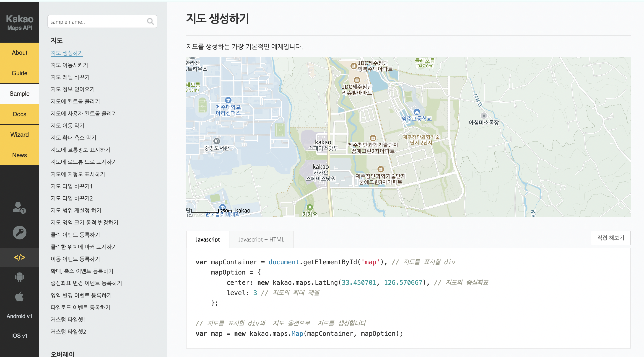Click the Kakao Maps API logo

[20, 23]
